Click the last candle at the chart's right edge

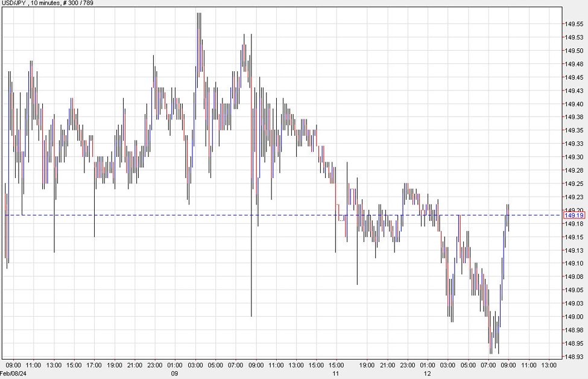tap(508, 217)
